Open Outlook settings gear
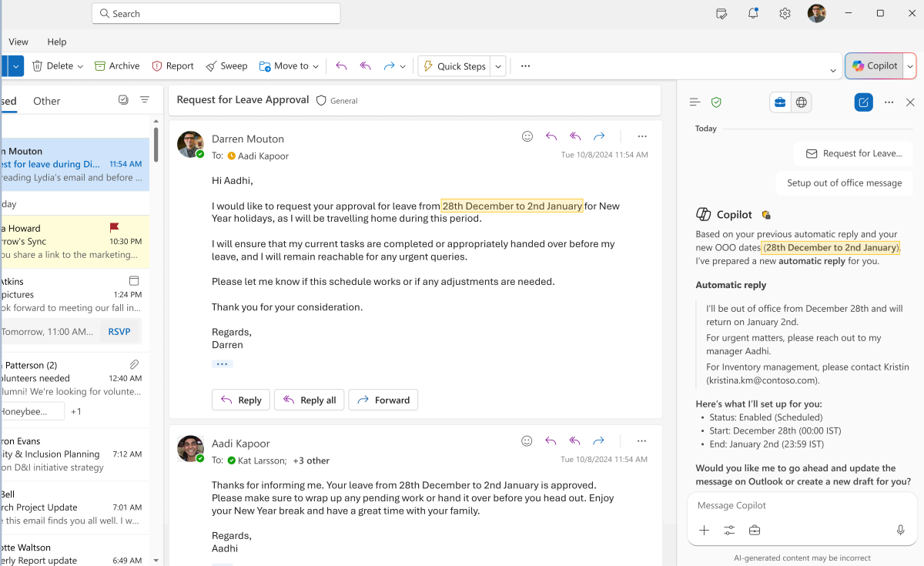Viewport: 924px width, 566px height. coord(784,13)
